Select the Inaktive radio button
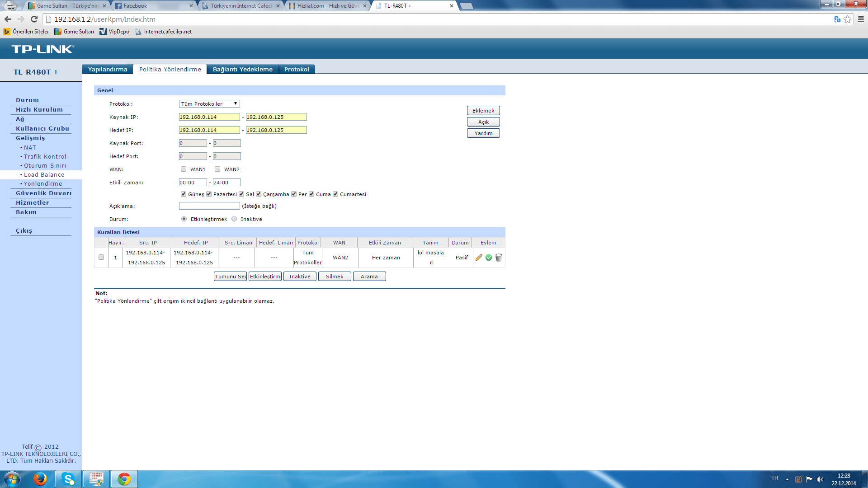Viewport: 868px width, 488px height. point(234,219)
